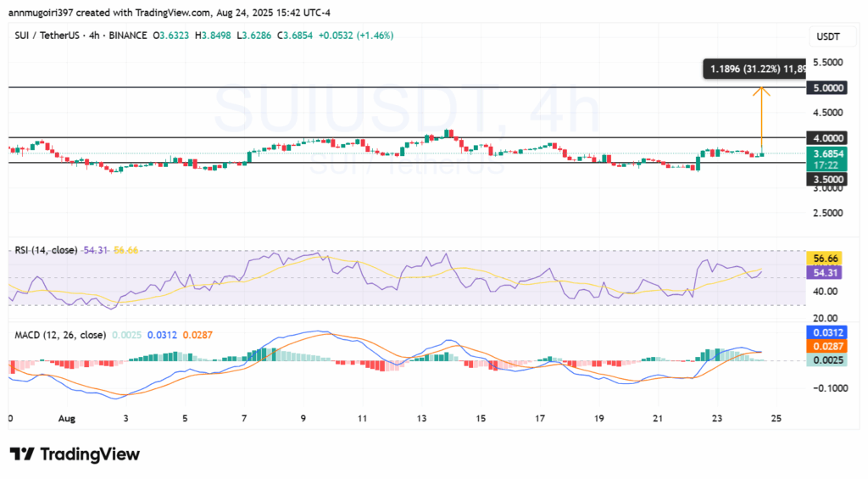Click date 9 on the time axis
Viewport: 868px width, 479px height.
(303, 419)
